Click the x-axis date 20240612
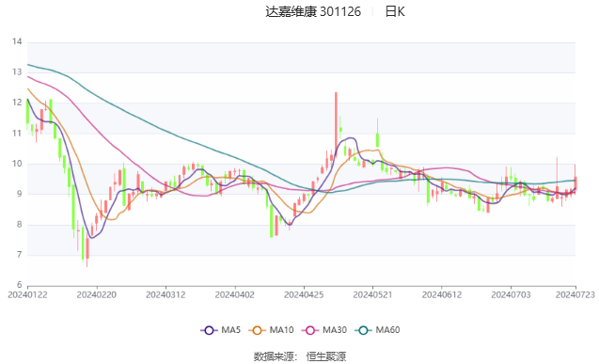Screen dimensions: 599x364 click(442, 294)
